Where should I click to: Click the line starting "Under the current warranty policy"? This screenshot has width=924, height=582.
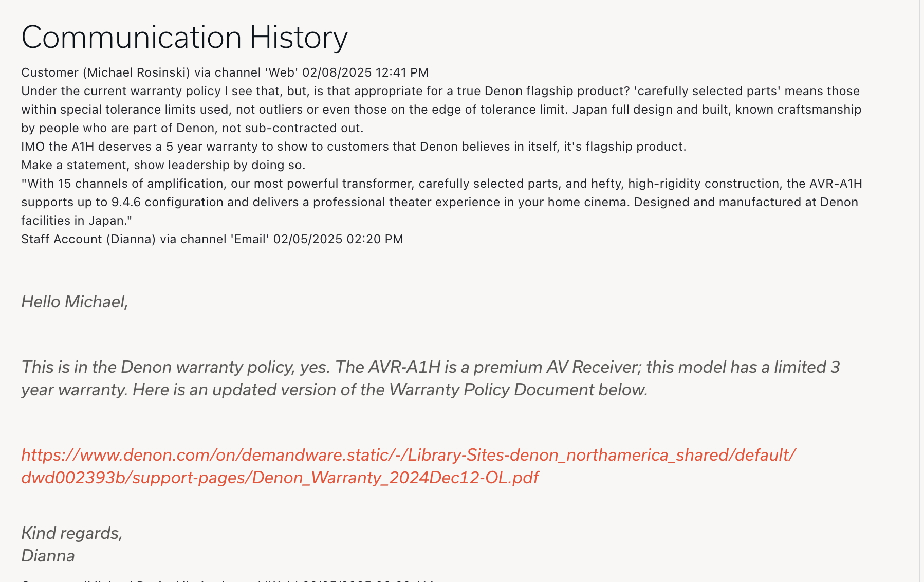[x=440, y=91]
